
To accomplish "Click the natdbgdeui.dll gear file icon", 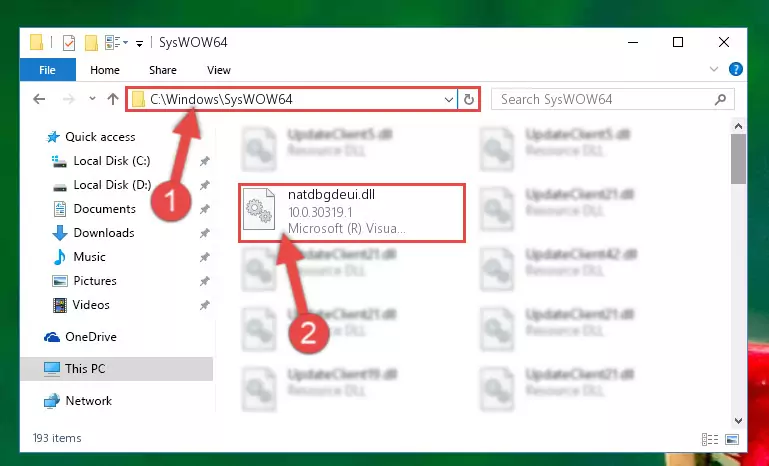I will point(259,209).
